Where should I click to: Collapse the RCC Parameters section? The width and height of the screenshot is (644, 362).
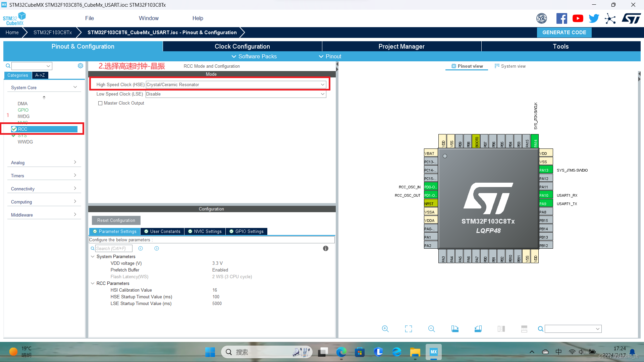coord(93,283)
